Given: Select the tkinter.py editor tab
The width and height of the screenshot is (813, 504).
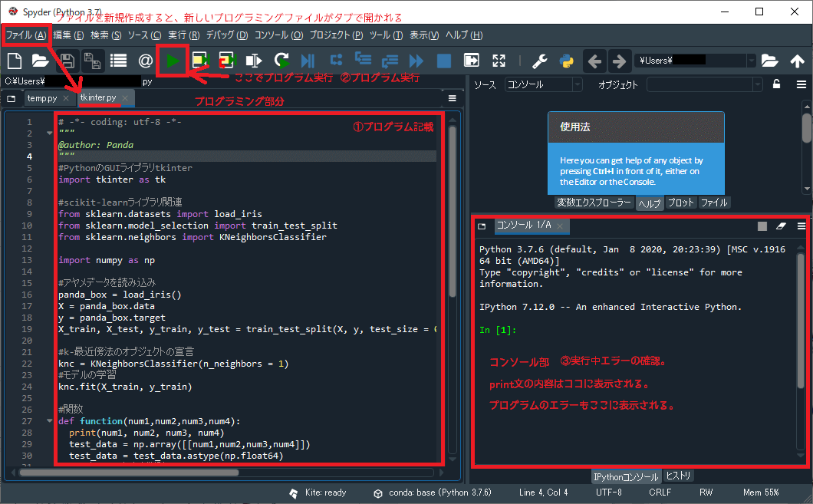Looking at the screenshot, I should tap(98, 97).
